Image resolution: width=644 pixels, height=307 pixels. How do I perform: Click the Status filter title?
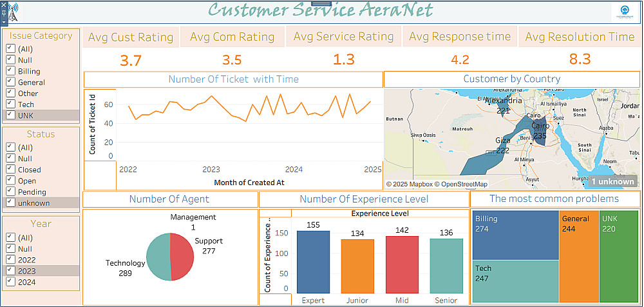point(41,134)
